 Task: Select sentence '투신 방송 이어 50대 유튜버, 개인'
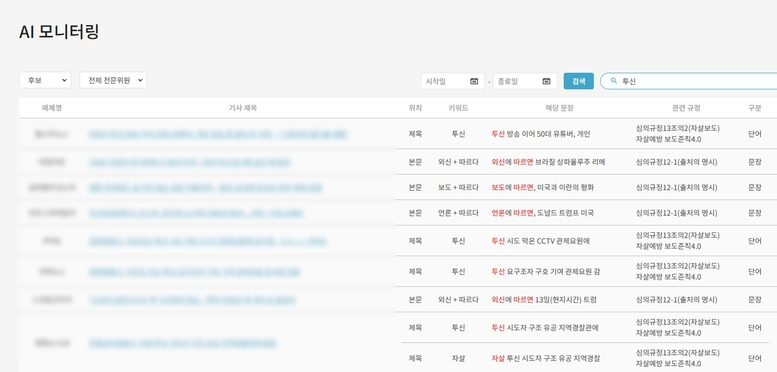pyautogui.click(x=541, y=134)
